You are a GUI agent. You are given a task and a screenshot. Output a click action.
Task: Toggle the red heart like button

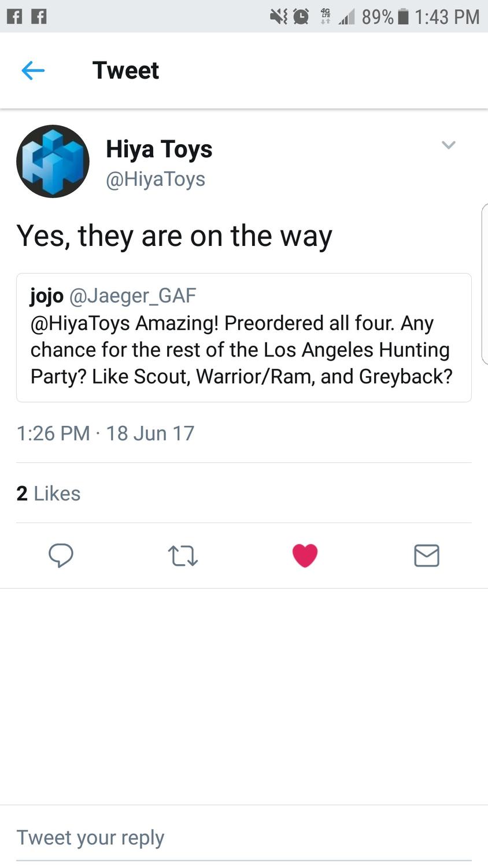[305, 556]
